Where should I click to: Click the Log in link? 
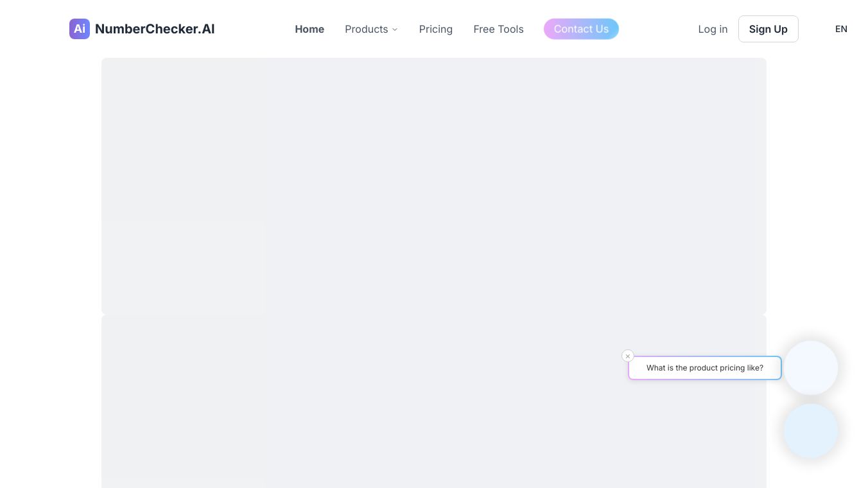(x=713, y=29)
